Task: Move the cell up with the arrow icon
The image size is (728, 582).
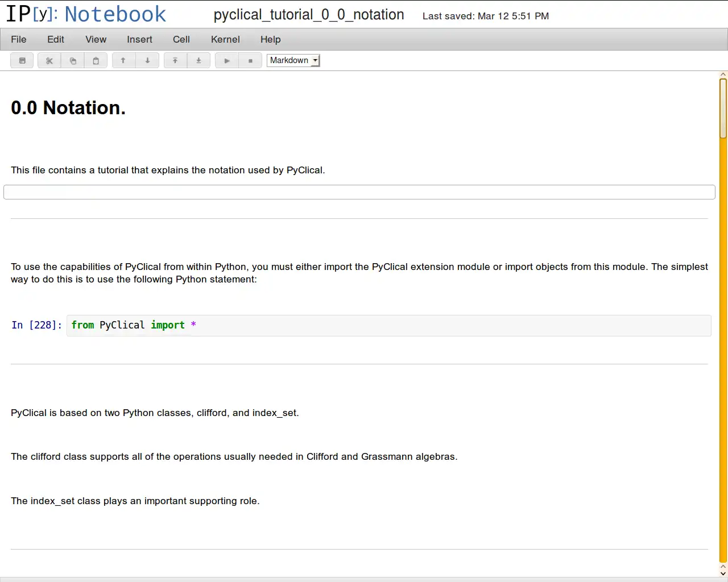Action: click(x=123, y=60)
